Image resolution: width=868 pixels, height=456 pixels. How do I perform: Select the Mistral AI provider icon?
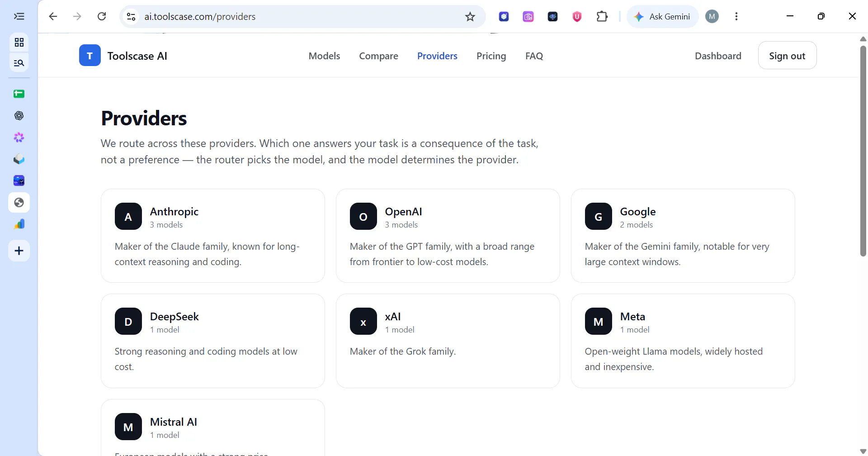tap(128, 427)
